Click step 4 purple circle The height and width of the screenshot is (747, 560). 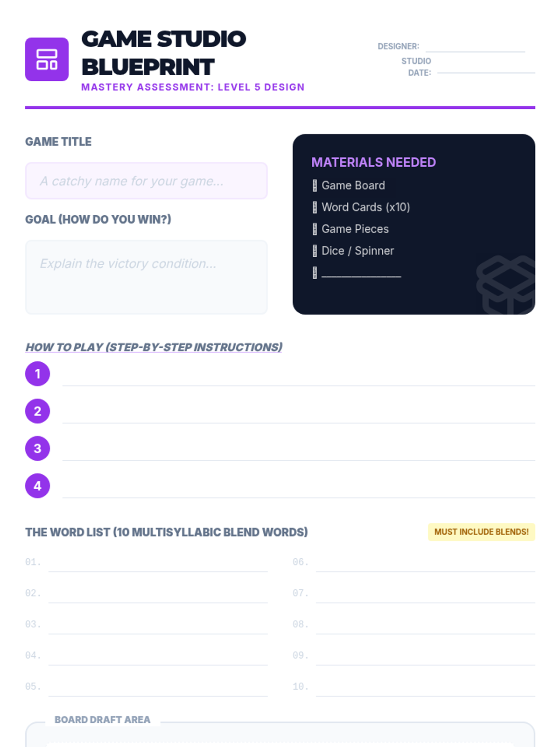pyautogui.click(x=37, y=486)
